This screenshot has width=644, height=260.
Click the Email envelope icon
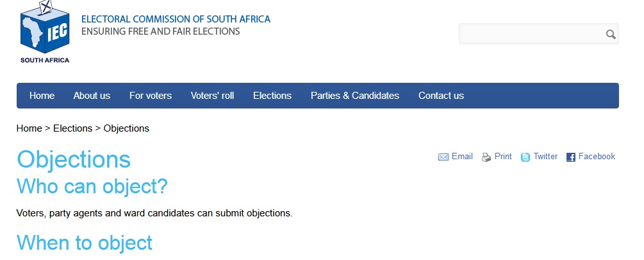point(443,157)
